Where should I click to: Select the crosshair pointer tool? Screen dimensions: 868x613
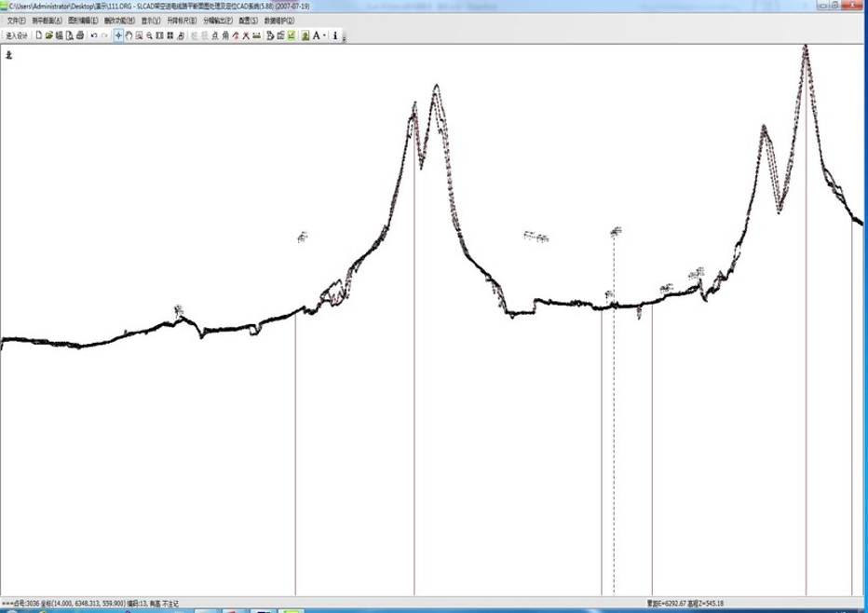pyautogui.click(x=118, y=35)
